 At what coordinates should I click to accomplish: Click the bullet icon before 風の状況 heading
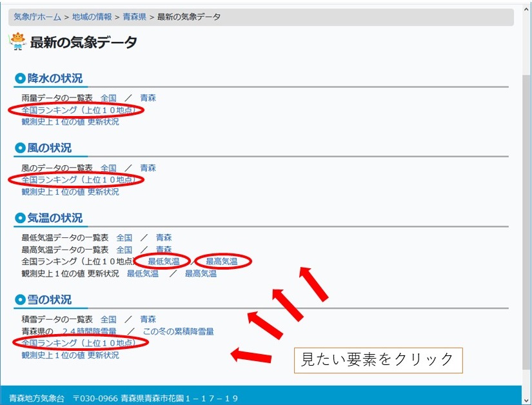point(19,148)
